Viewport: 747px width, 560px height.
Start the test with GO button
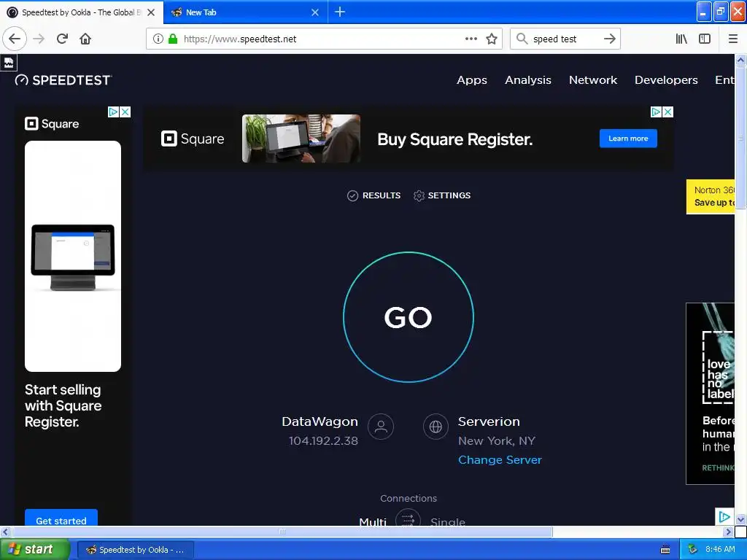[409, 317]
